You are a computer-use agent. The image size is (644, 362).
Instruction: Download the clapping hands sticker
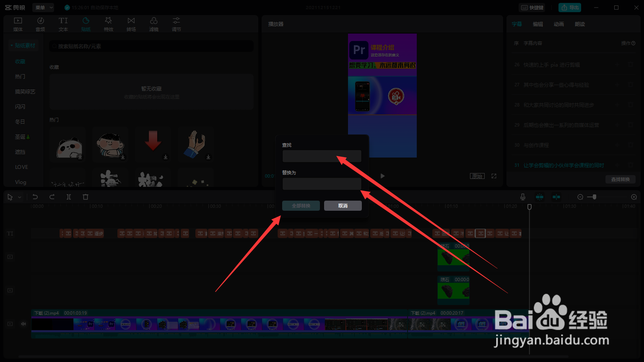208,157
